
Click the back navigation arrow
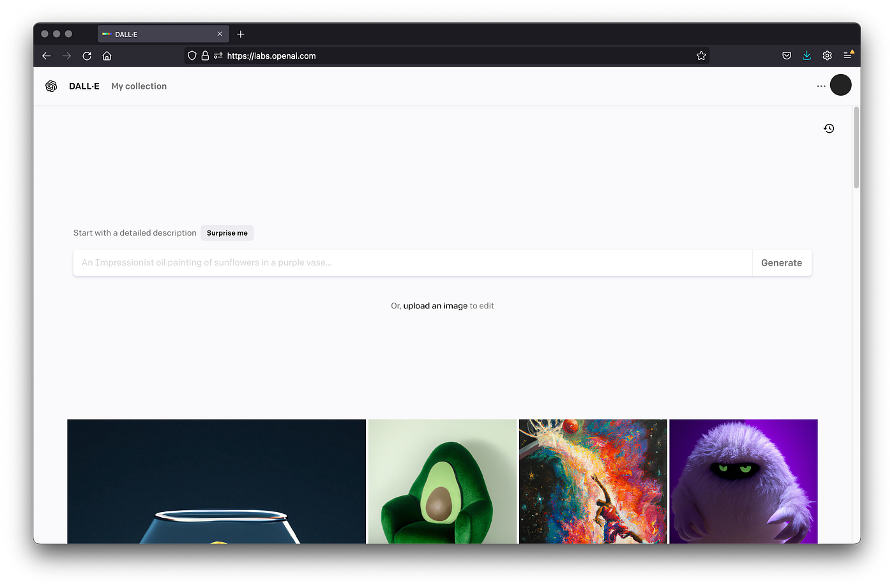[46, 56]
